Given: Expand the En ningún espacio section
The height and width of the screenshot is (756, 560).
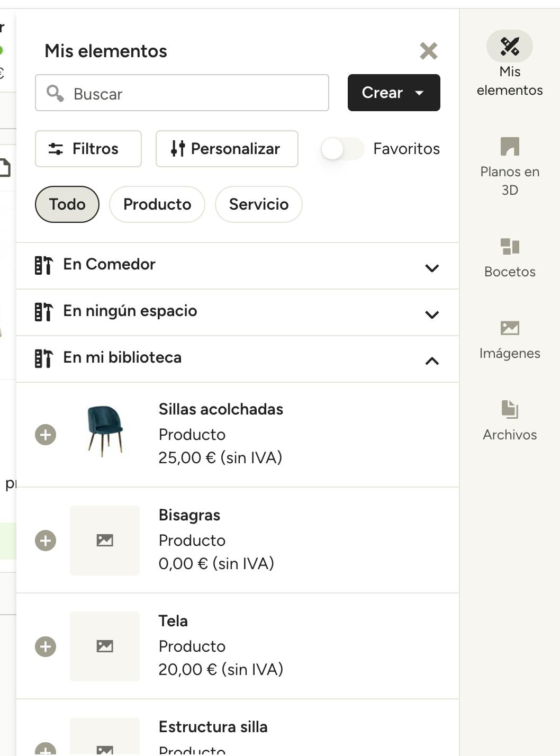Looking at the screenshot, I should 432,314.
